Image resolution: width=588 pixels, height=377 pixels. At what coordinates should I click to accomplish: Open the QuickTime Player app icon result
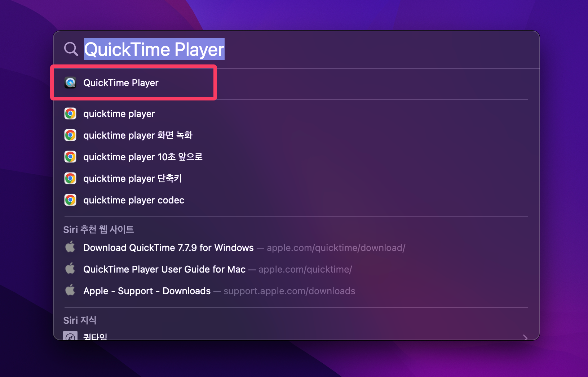[70, 83]
